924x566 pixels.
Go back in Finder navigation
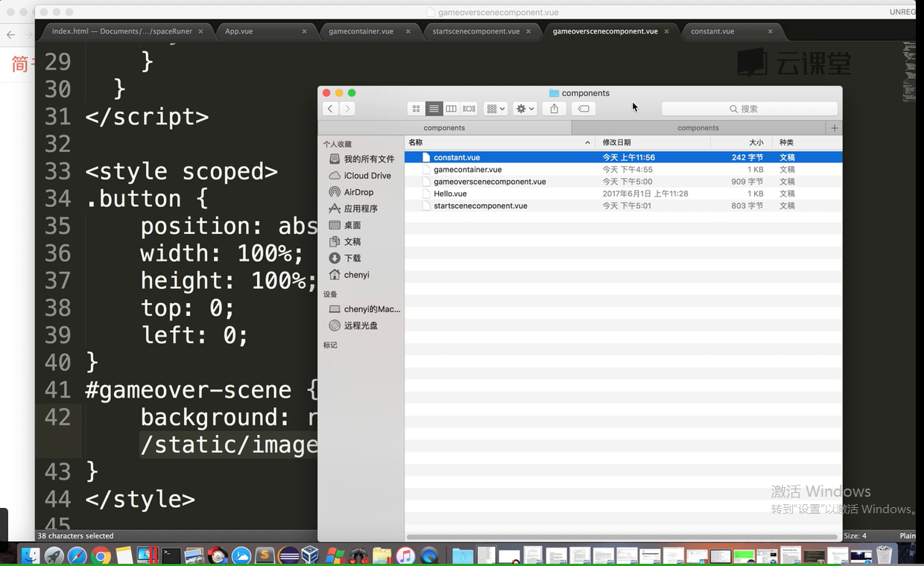(331, 109)
